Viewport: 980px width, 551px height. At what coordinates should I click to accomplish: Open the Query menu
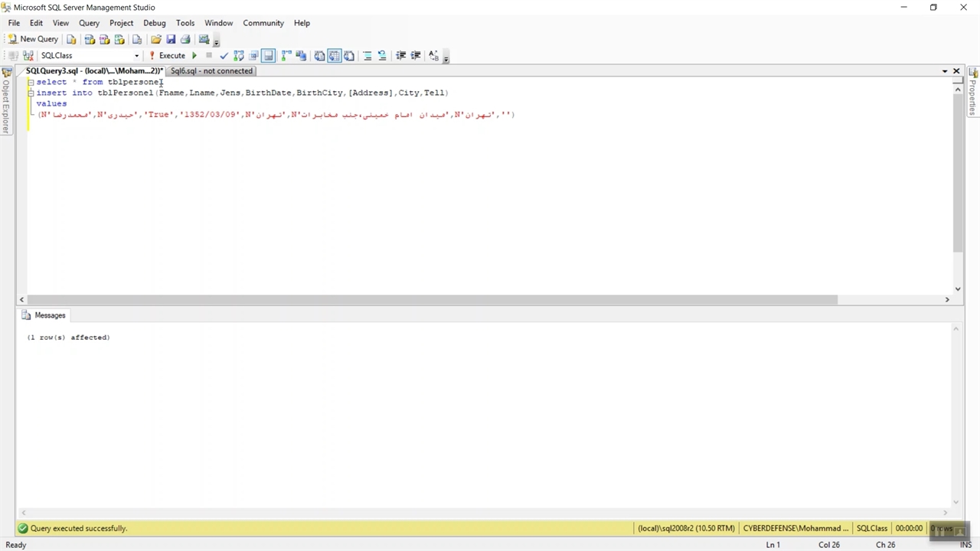[89, 23]
